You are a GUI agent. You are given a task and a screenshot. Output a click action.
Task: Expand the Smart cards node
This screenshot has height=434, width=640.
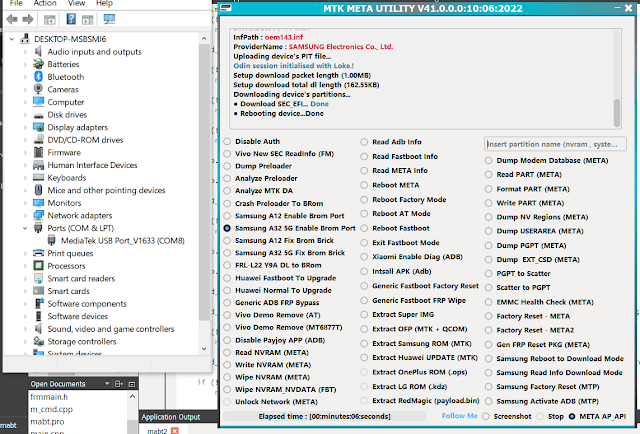click(x=25, y=291)
